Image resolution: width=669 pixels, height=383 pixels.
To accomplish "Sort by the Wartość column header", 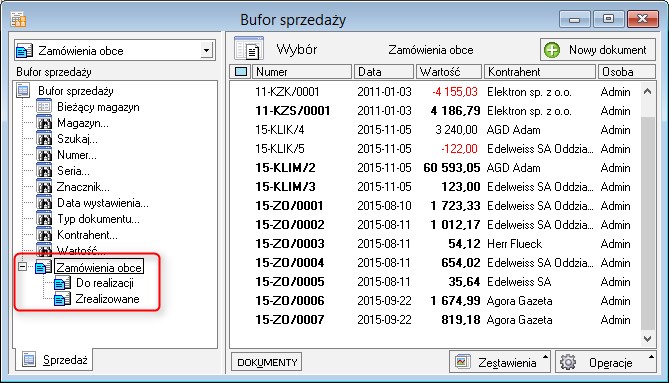I will click(449, 72).
